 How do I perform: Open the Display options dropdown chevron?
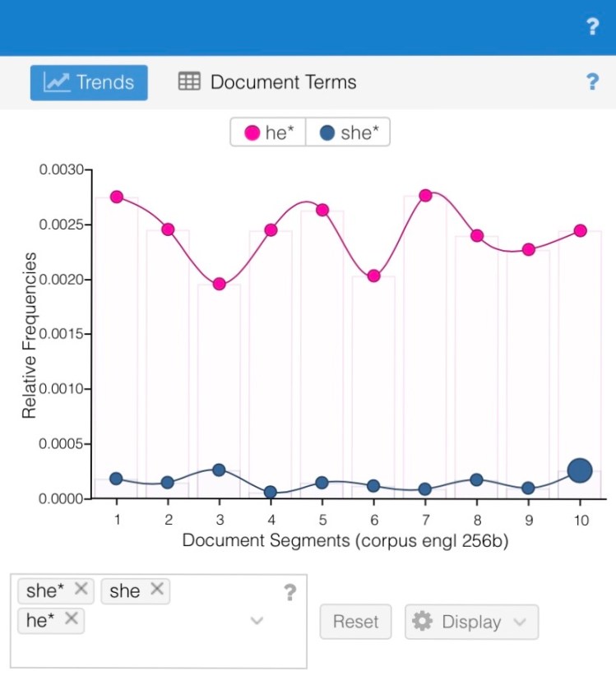coord(520,622)
